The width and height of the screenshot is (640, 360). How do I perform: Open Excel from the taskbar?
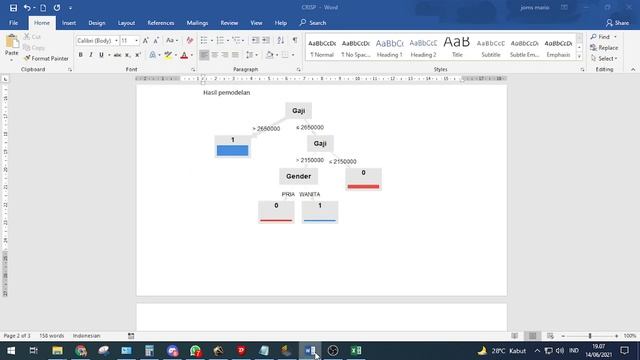click(x=356, y=351)
